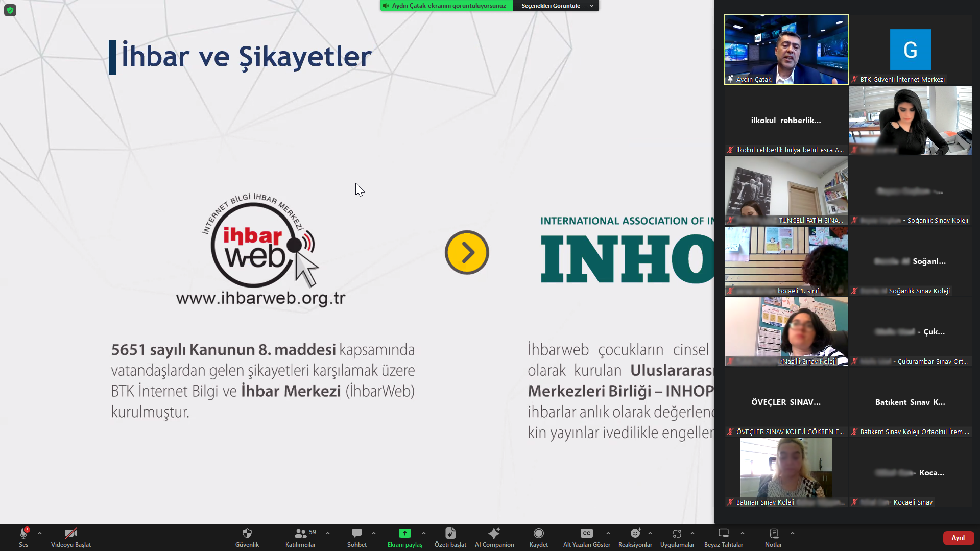
Task: Click the green encryption shield icon
Action: [x=10, y=10]
